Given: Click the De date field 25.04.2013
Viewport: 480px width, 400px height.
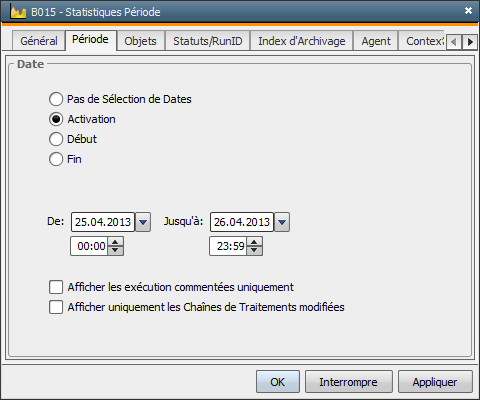Looking at the screenshot, I should [103, 222].
